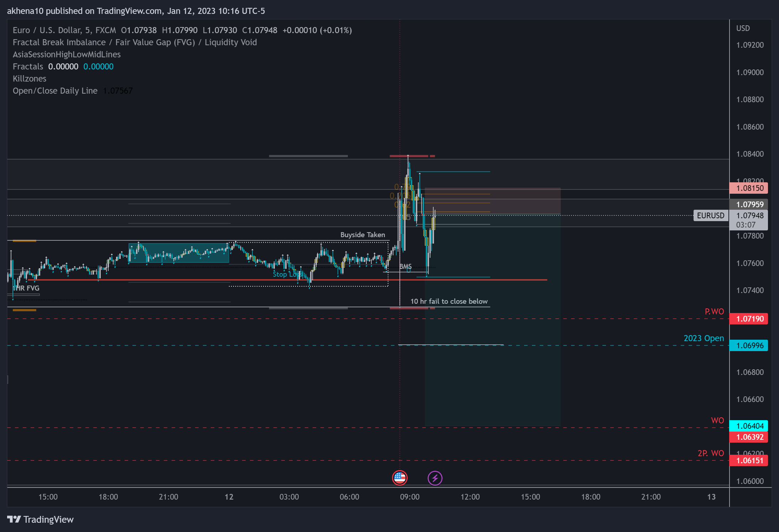Click the P.WO line text
779x532 pixels.
click(714, 312)
